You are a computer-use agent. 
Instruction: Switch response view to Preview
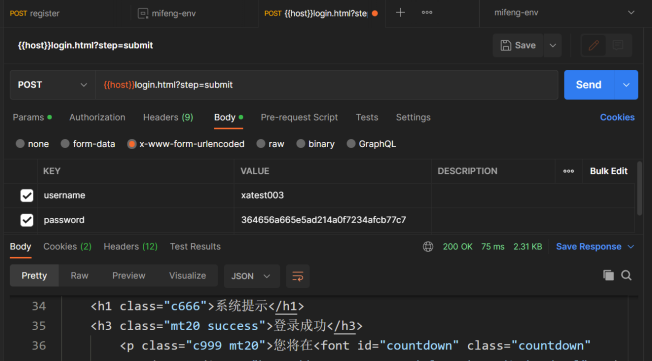pos(129,276)
